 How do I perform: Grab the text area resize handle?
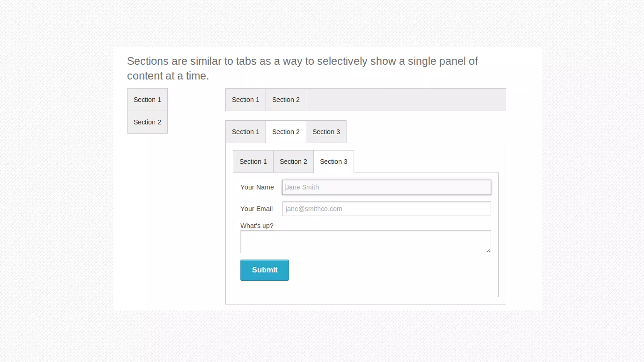[488, 250]
